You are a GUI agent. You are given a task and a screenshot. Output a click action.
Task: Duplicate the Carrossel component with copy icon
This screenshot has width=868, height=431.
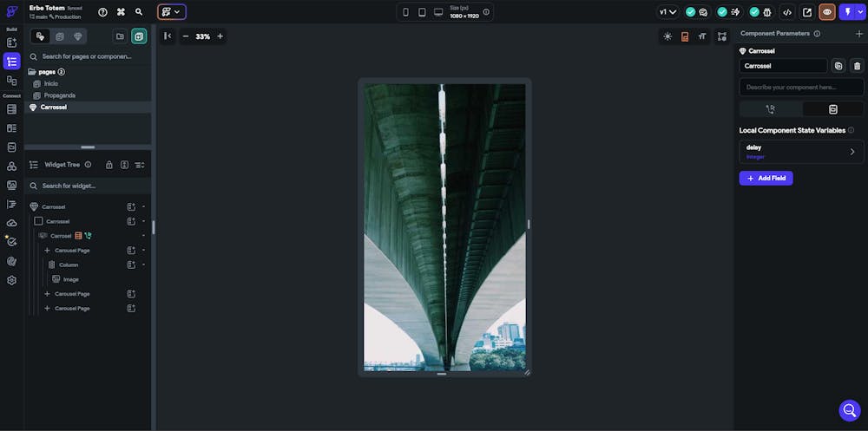point(838,66)
